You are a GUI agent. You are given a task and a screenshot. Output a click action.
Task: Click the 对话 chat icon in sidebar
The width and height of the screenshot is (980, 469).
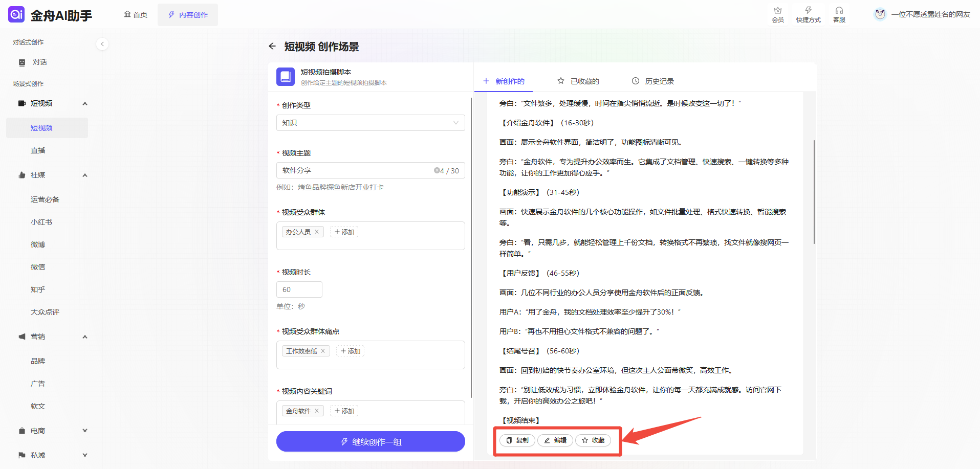(22, 62)
